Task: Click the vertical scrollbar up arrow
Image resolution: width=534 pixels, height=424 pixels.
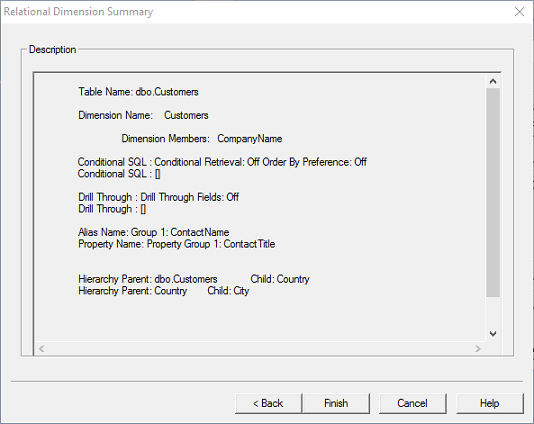Action: click(x=493, y=81)
